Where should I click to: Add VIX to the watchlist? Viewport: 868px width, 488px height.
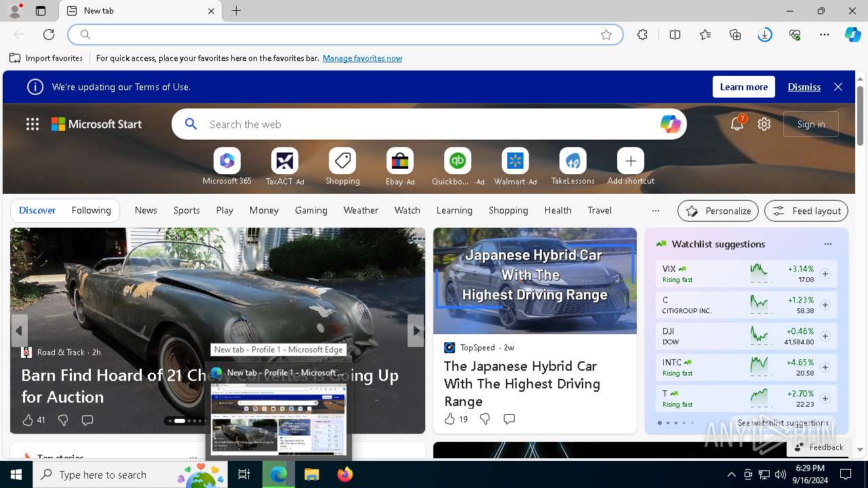coord(825,274)
